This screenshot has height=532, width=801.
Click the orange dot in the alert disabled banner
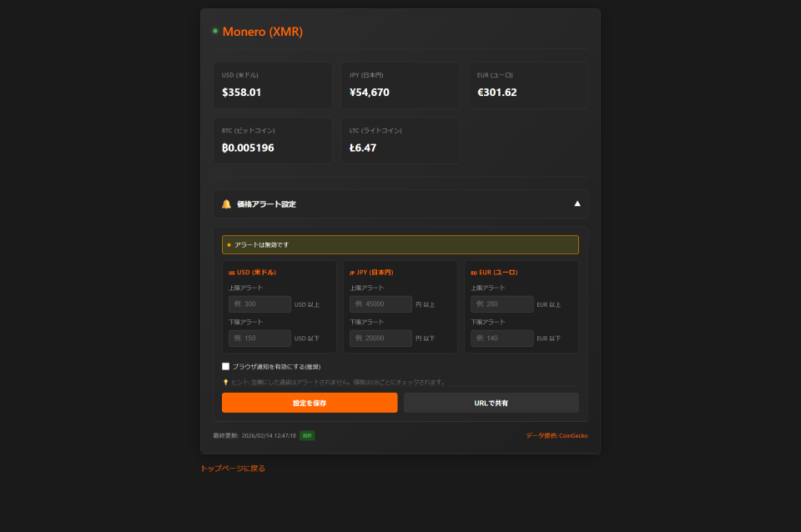(x=227, y=244)
